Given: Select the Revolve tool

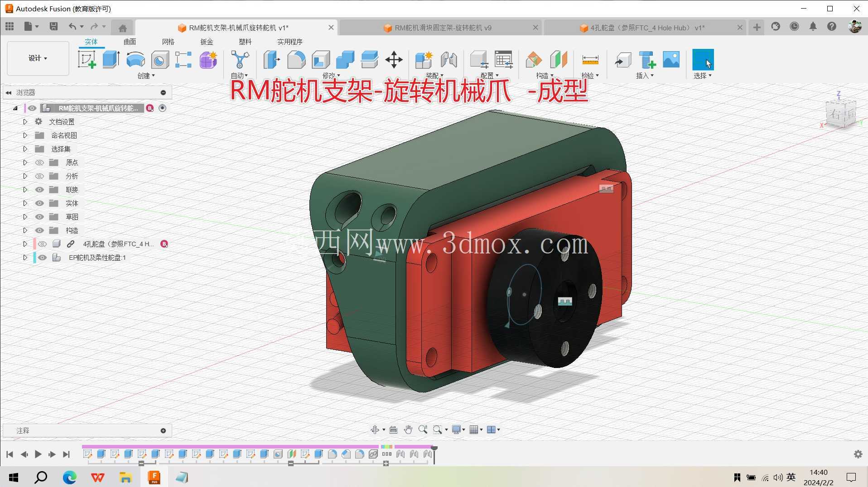Looking at the screenshot, I should click(135, 59).
